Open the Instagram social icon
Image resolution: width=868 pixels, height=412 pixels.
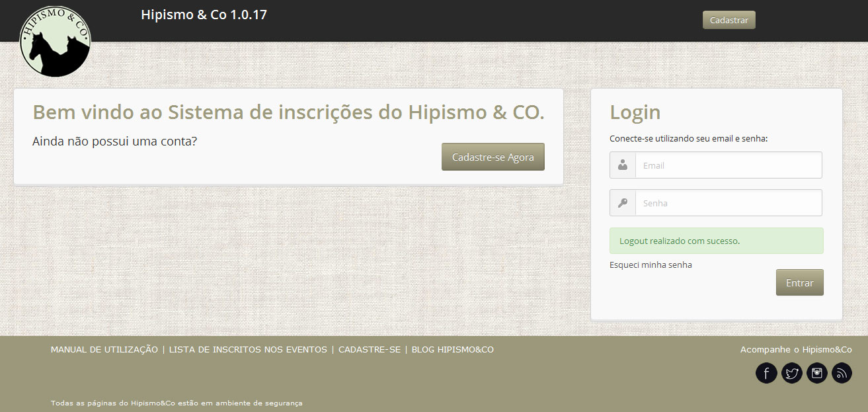point(817,374)
